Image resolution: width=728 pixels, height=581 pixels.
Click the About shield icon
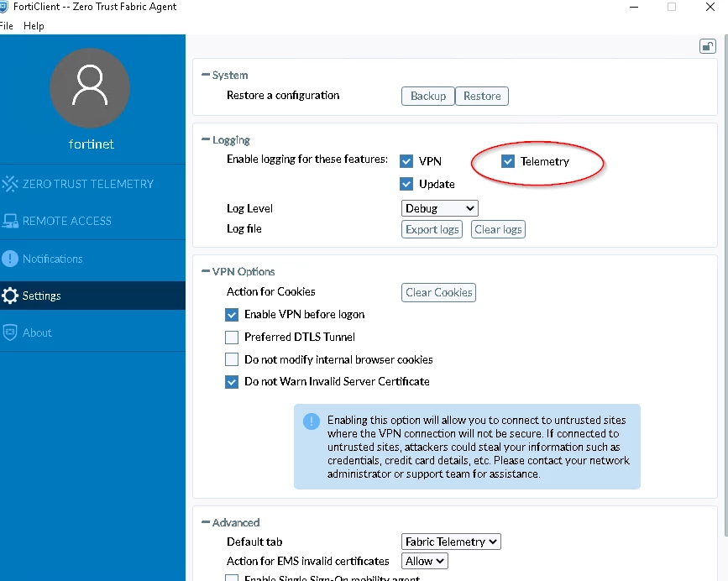click(x=10, y=332)
